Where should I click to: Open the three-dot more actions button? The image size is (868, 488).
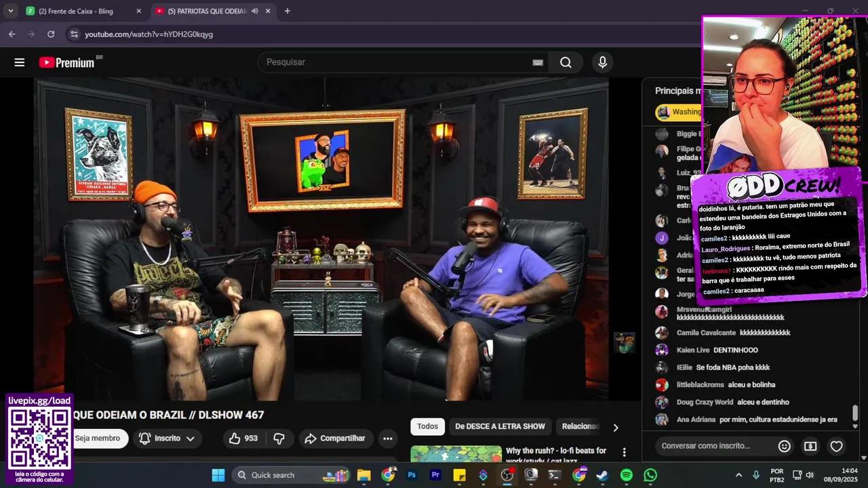pyautogui.click(x=388, y=439)
